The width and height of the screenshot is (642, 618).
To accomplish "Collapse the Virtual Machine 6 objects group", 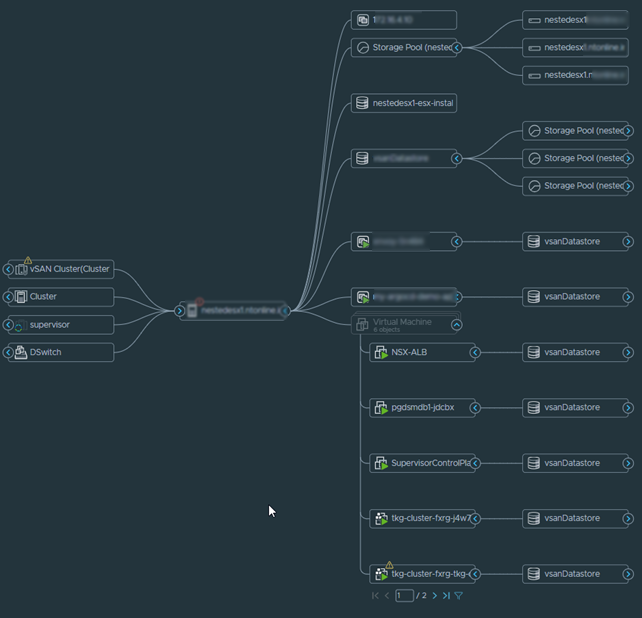I will click(457, 325).
